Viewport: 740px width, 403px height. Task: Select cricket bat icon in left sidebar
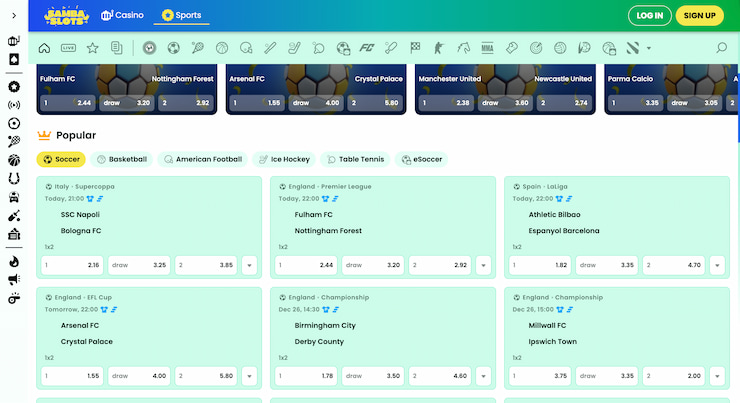point(14,216)
